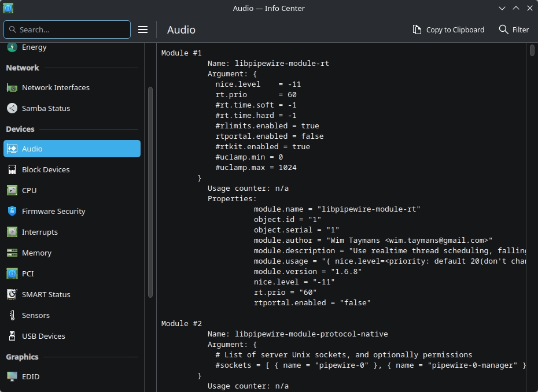Open Samba Status page
Image resolution: width=538 pixels, height=392 pixels.
(72, 108)
